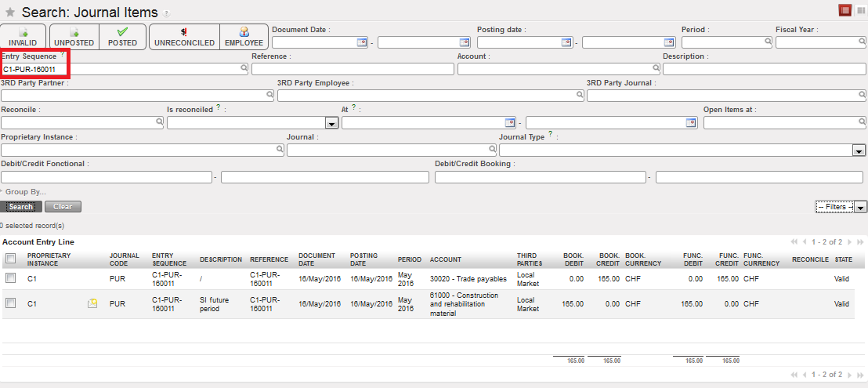Open the first Document Date calendar picker

point(362,42)
